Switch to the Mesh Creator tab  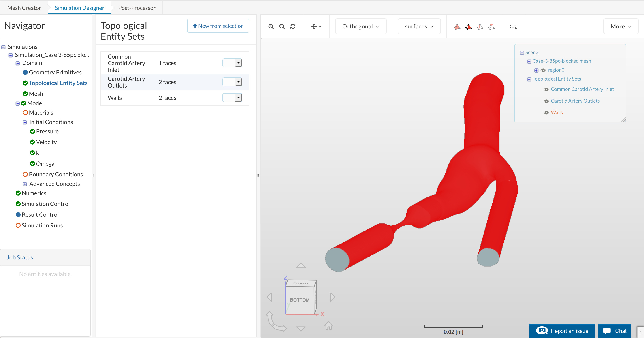pyautogui.click(x=24, y=8)
